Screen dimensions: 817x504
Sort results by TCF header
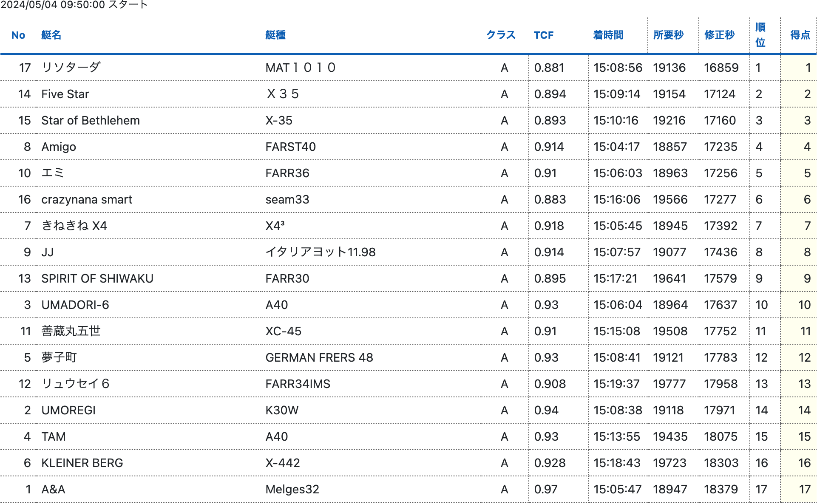click(x=543, y=35)
